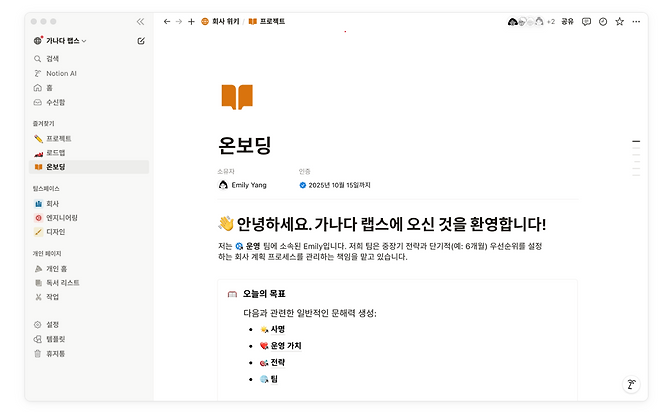Click the new page compose icon
The height and width of the screenshot is (412, 658).
point(140,41)
